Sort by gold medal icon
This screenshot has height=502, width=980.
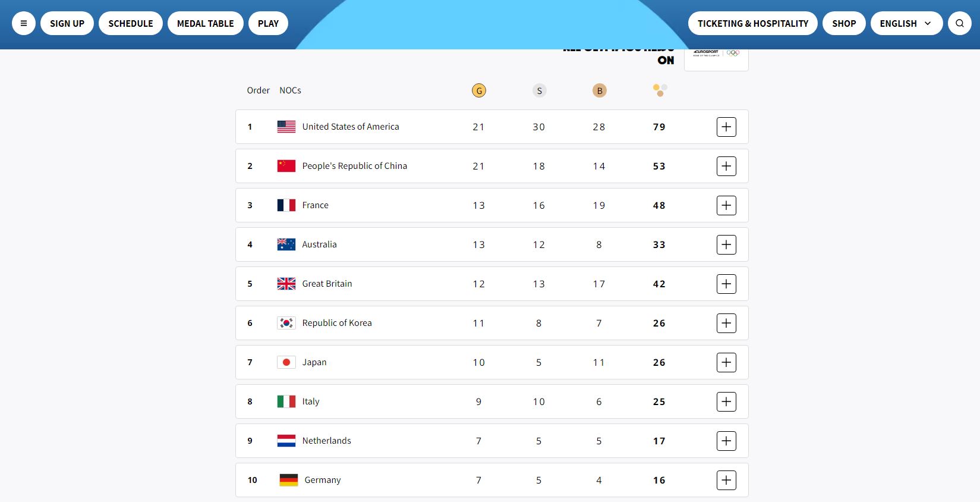[478, 90]
